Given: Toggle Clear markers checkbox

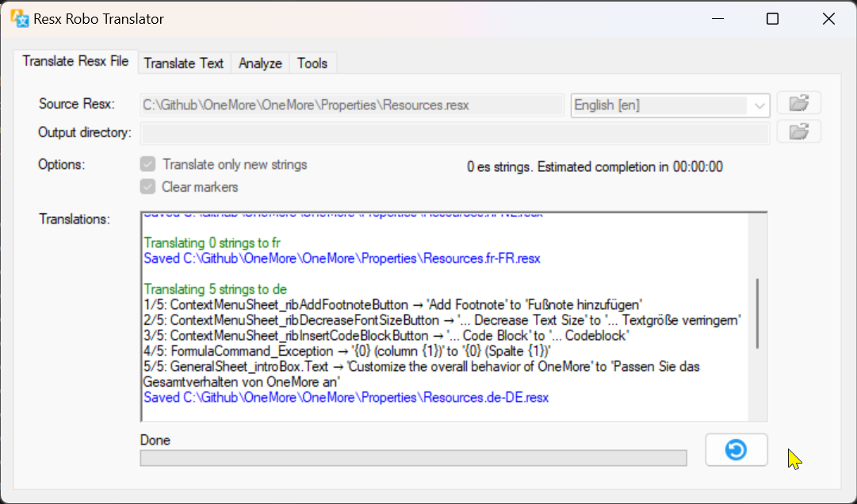Looking at the screenshot, I should (147, 187).
